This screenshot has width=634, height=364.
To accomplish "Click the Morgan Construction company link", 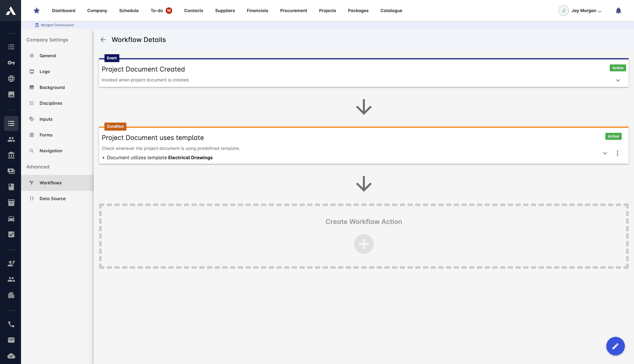I will pos(54,25).
